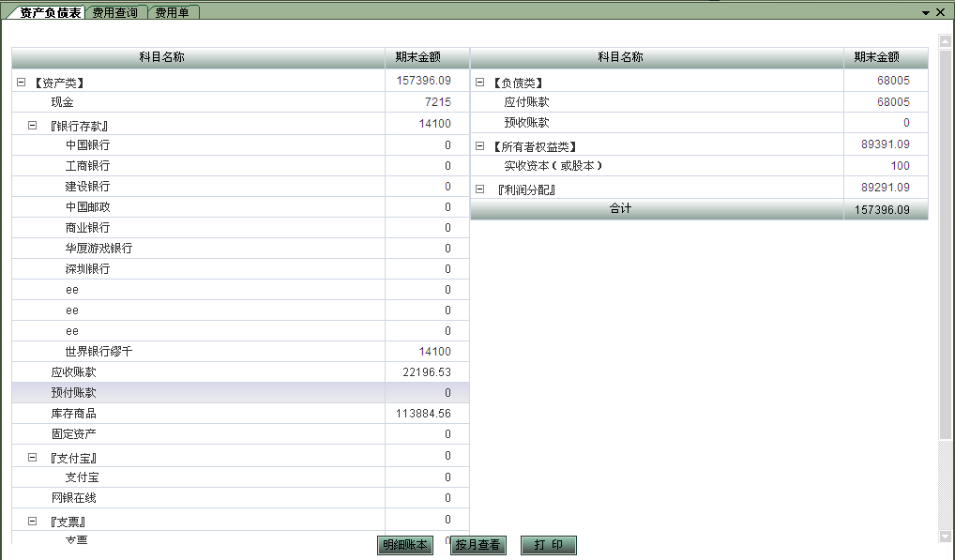Collapse the 【资产类】 tree node
The height and width of the screenshot is (560, 955).
21,83
